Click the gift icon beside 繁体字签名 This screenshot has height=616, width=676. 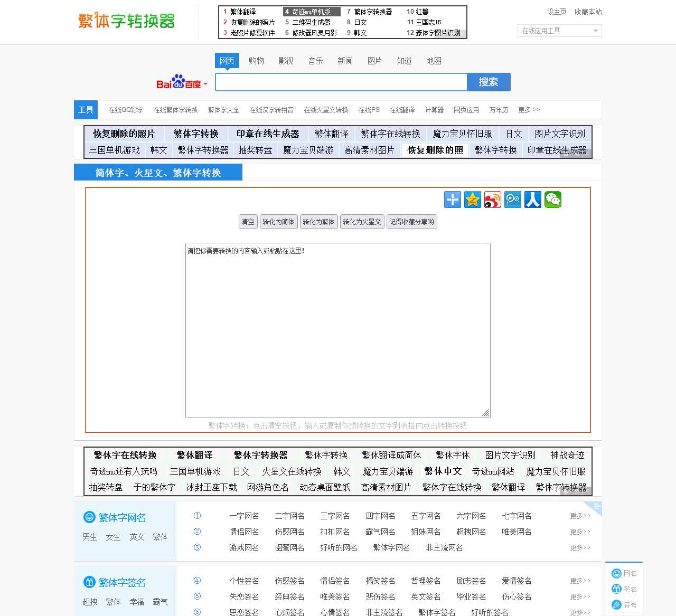pos(89,582)
